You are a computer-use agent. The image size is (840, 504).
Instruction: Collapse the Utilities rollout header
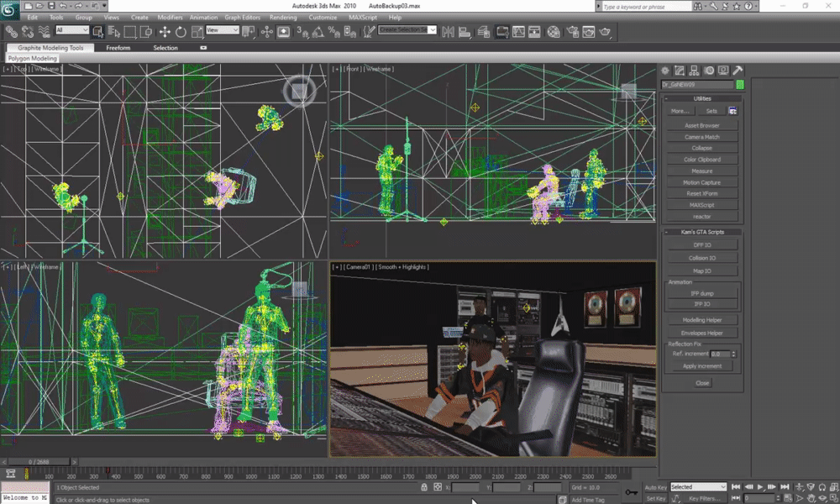(x=701, y=98)
